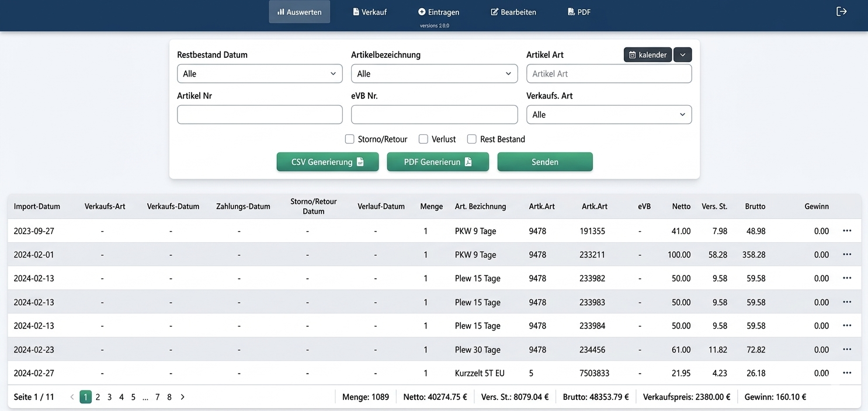Check the Rest Bestand filter box
The height and width of the screenshot is (411, 868).
click(471, 139)
